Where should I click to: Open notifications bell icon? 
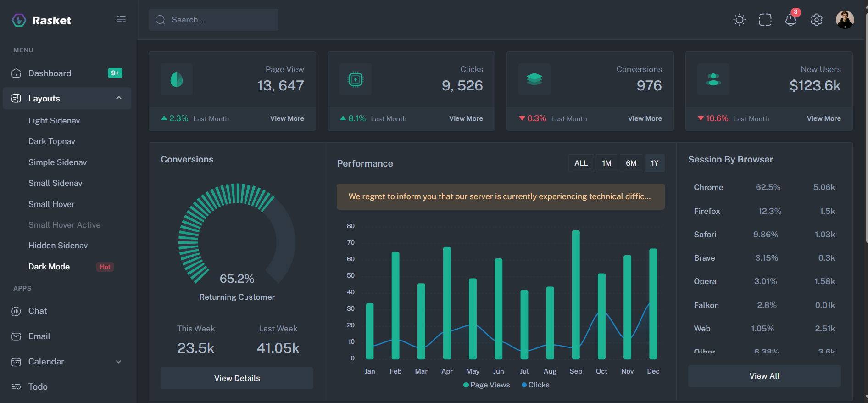791,20
